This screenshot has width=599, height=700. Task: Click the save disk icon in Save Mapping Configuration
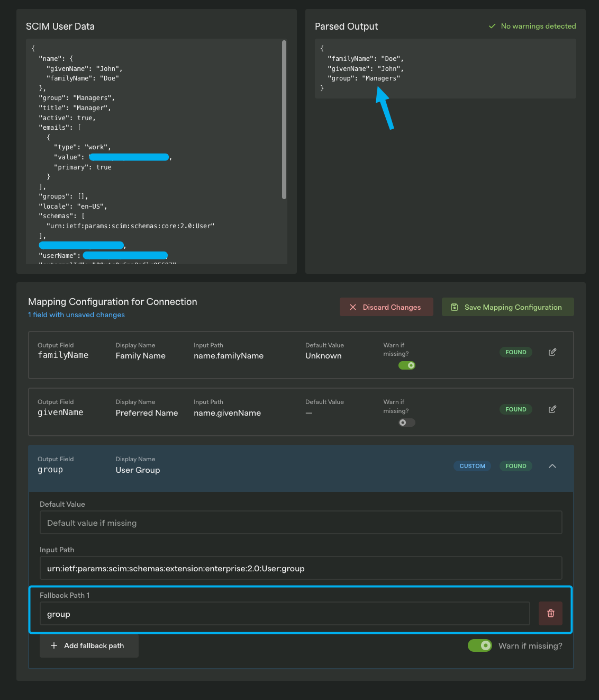point(455,307)
